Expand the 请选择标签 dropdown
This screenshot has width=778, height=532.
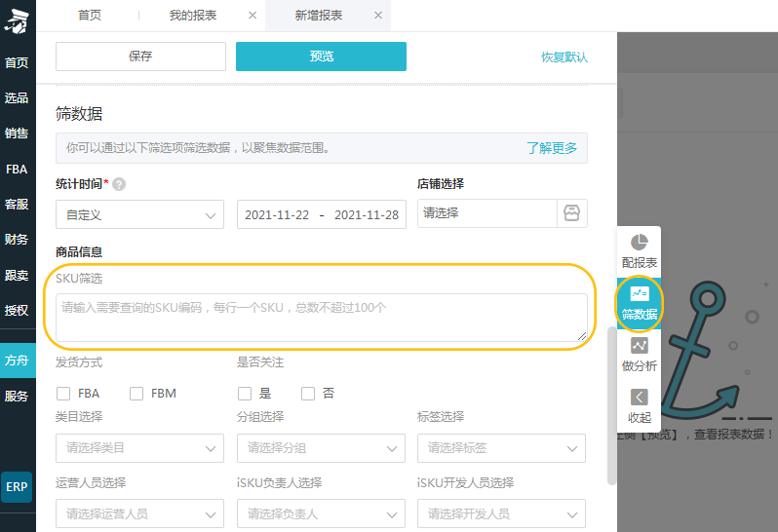[x=502, y=448]
